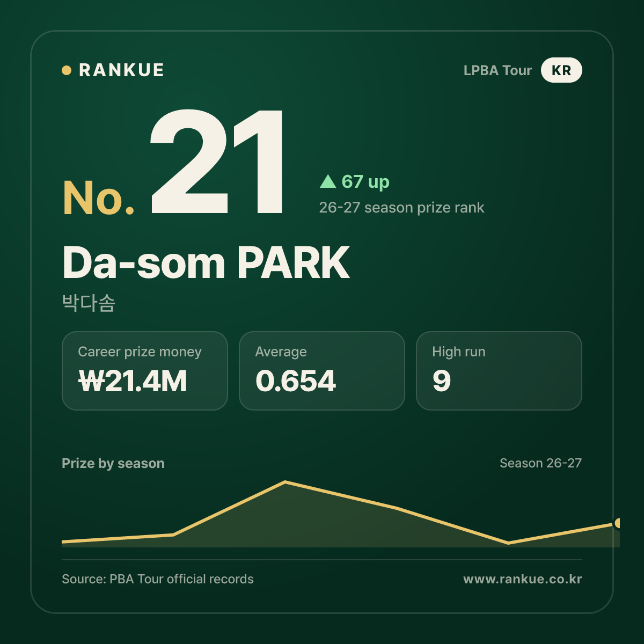Click the 0.654 average value
644x644 pixels.
[296, 382]
